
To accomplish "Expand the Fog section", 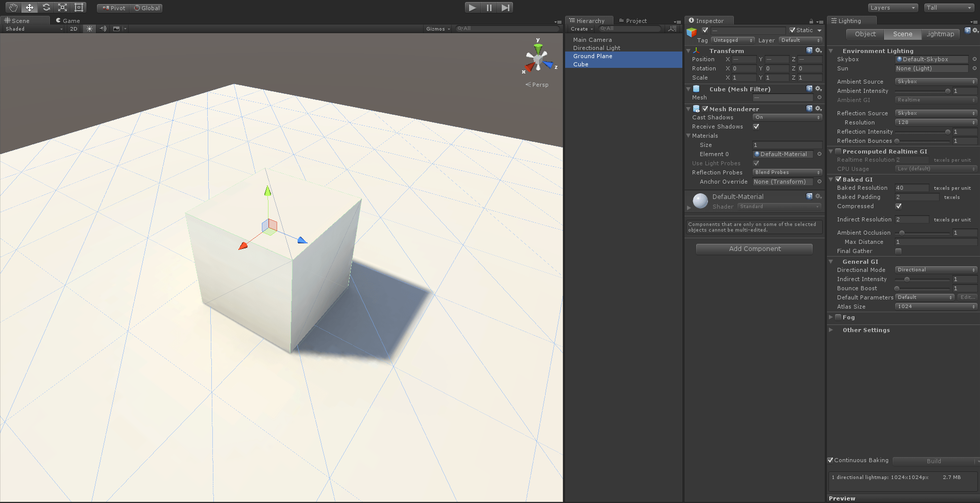I will tap(831, 317).
